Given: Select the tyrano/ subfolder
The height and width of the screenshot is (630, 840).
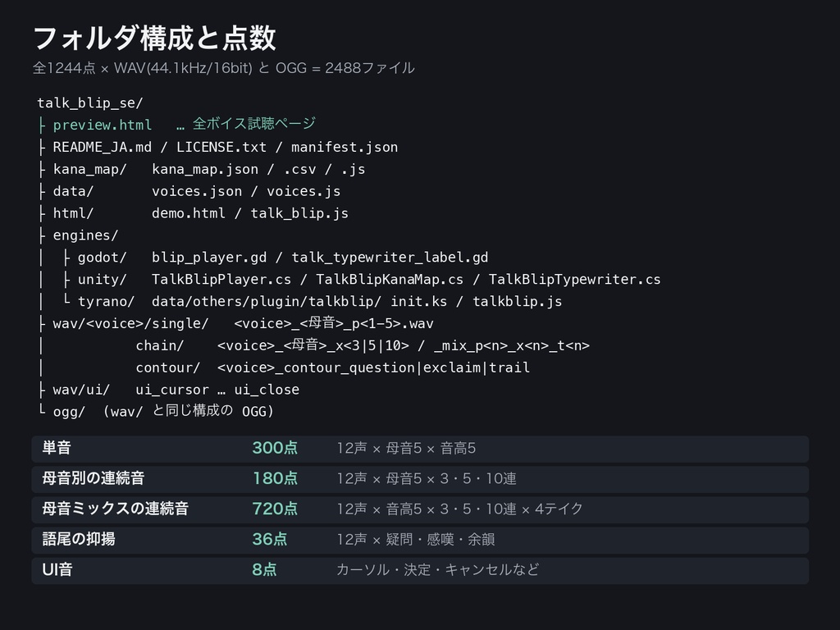Looking at the screenshot, I should pos(106,302).
